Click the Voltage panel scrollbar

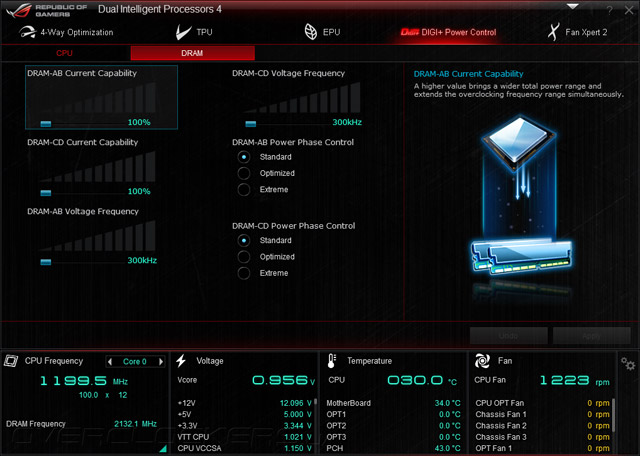[x=316, y=402]
